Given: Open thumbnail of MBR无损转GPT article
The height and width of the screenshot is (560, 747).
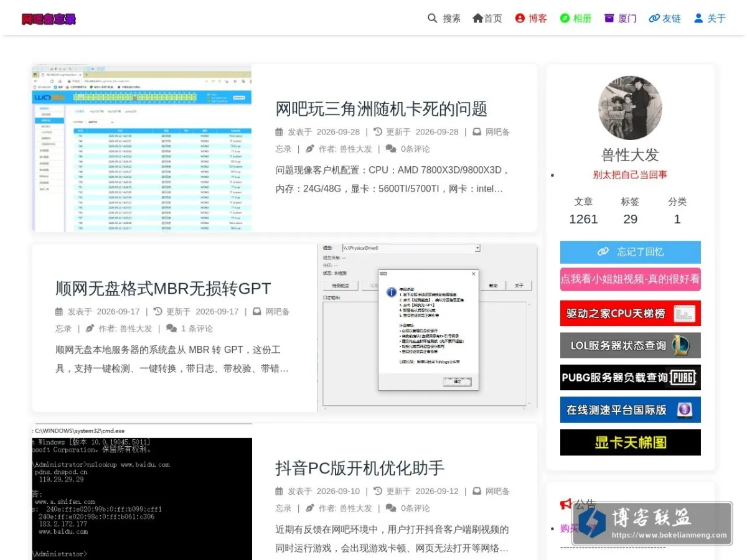Looking at the screenshot, I should (428, 327).
